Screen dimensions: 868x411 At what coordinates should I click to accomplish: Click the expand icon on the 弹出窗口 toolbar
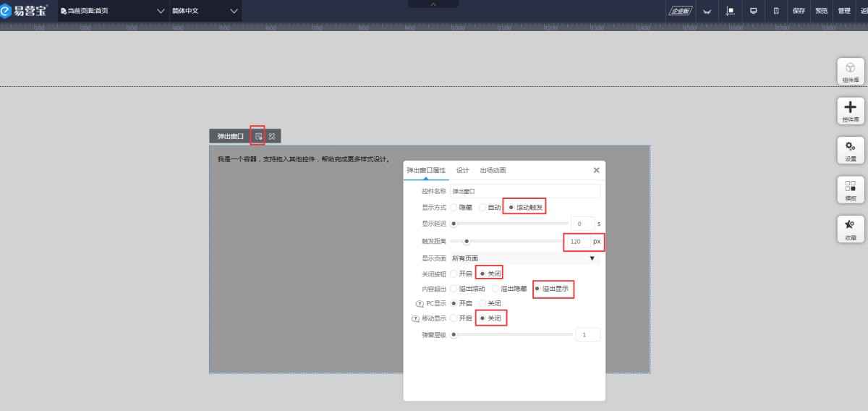click(272, 136)
